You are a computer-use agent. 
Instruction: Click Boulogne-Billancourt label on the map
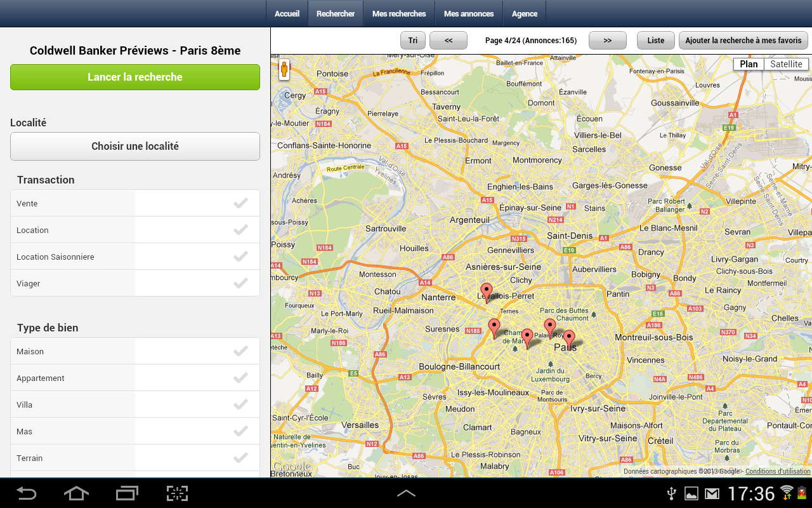point(459,366)
